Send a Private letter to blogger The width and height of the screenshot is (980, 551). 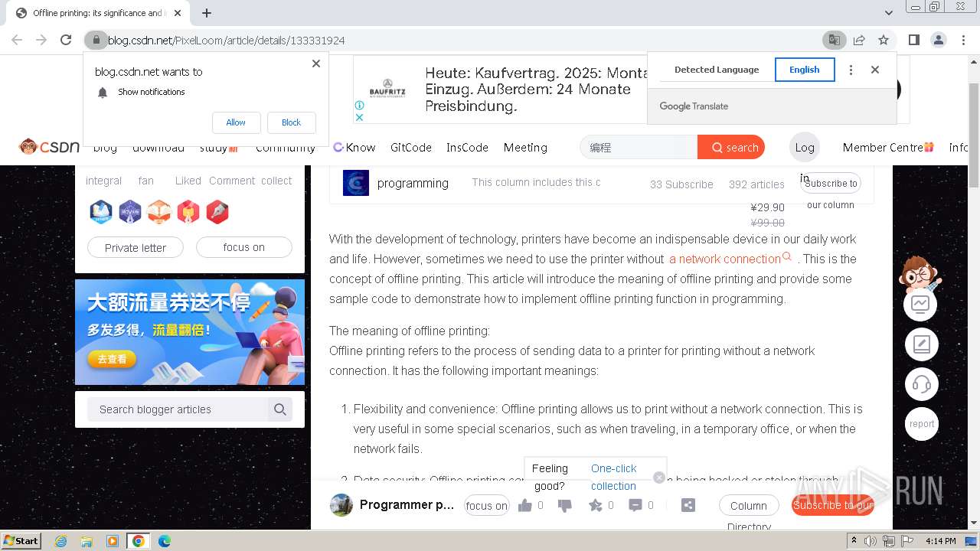tap(136, 247)
